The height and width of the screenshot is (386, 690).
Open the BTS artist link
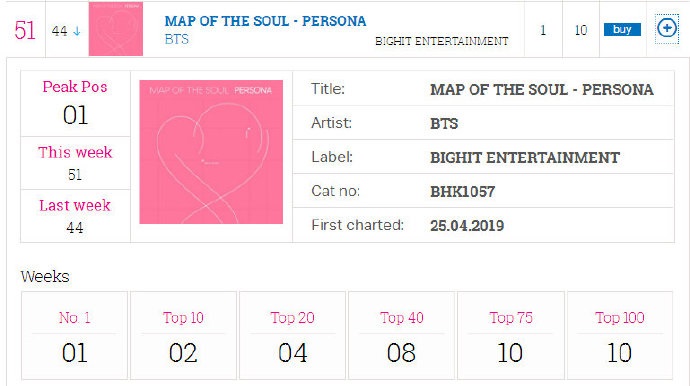[x=176, y=39]
